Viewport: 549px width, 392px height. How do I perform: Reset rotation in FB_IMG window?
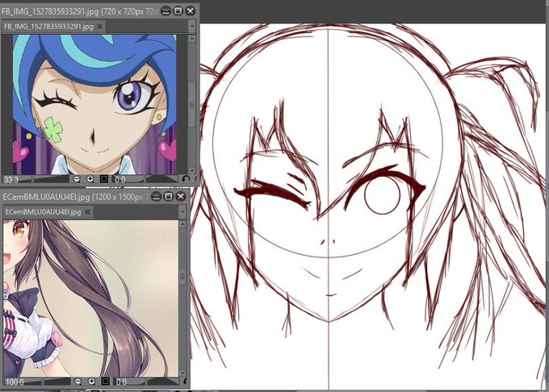point(186,179)
